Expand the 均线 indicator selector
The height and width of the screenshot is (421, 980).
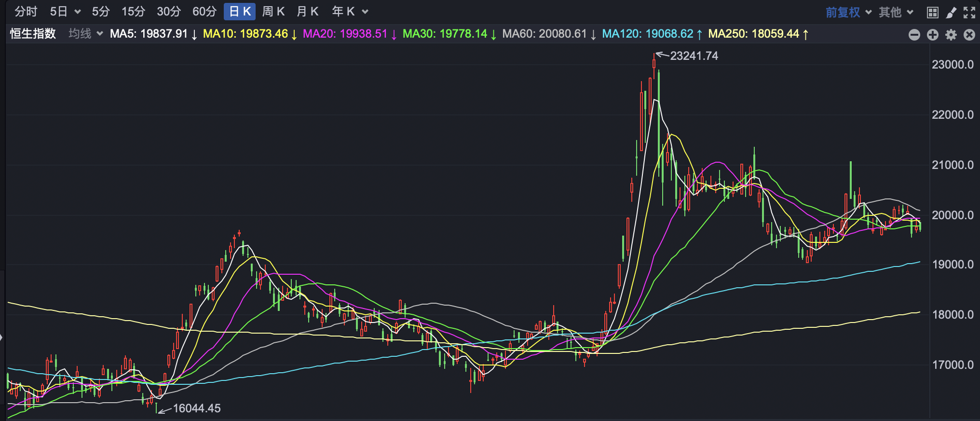(x=86, y=34)
